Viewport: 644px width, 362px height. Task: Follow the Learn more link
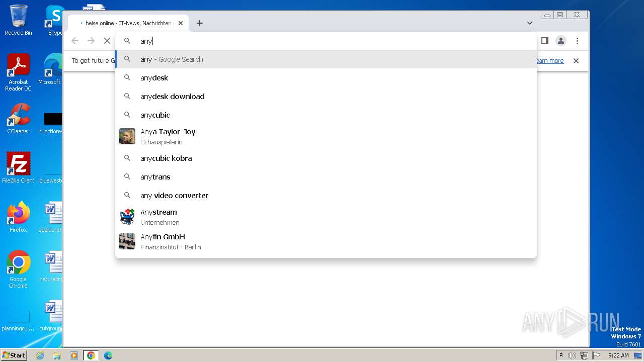tap(550, 61)
